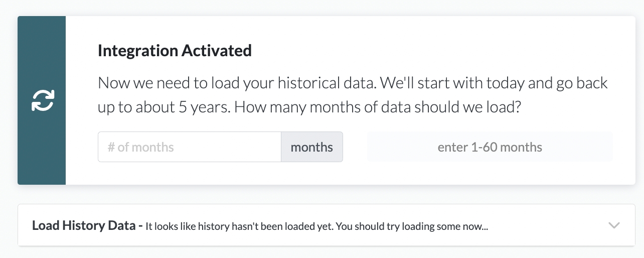The image size is (644, 258).
Task: Click the gray "months" unit label
Action: coord(311,147)
